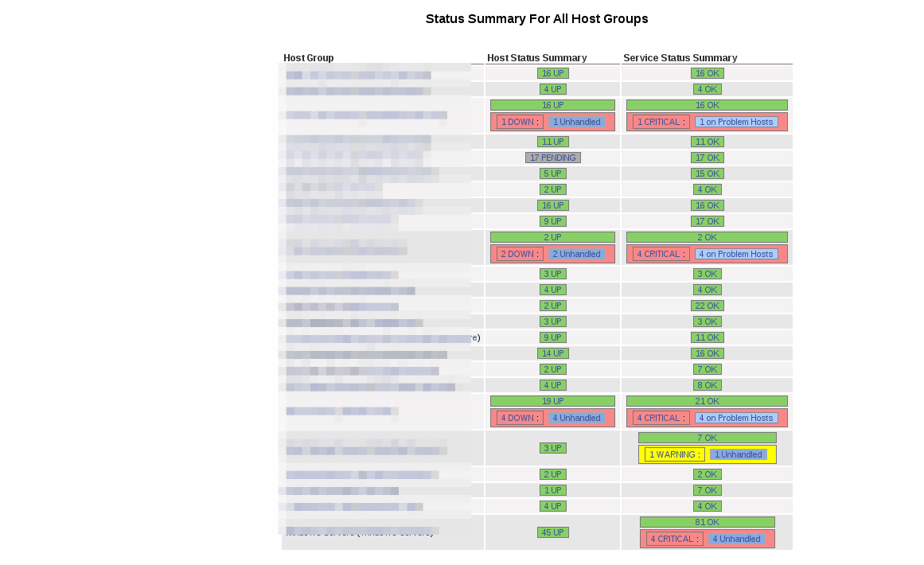This screenshot has width=924, height=565.
Task: Click the 2 Unhandled hosts link
Action: pyautogui.click(x=576, y=254)
